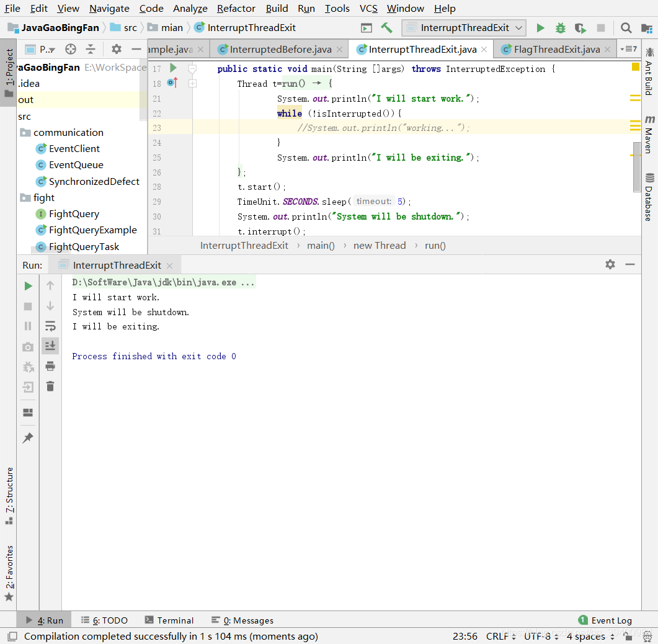
Task: Dump threads with the camera icon
Action: coord(28,347)
